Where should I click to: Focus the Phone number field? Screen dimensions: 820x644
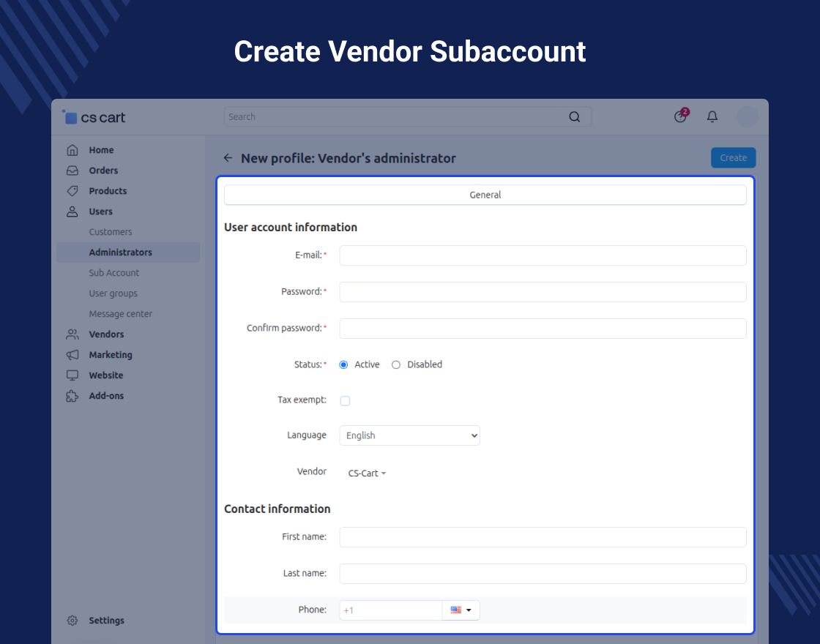tap(391, 610)
